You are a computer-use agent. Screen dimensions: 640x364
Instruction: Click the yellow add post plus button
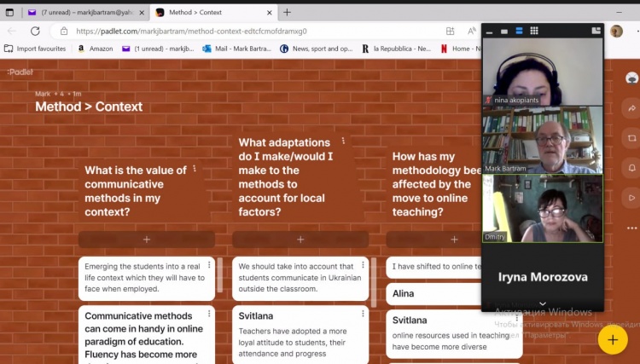tap(613, 340)
